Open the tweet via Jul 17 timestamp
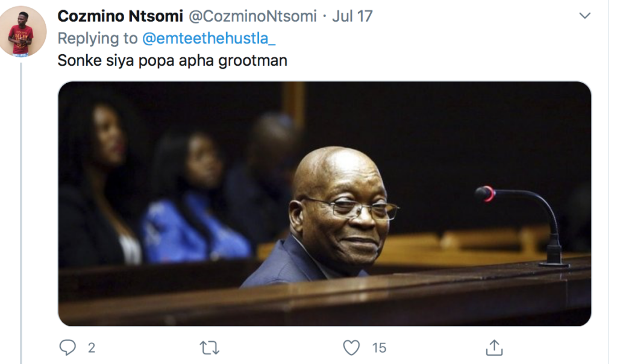The height and width of the screenshot is (364, 617). [x=352, y=16]
